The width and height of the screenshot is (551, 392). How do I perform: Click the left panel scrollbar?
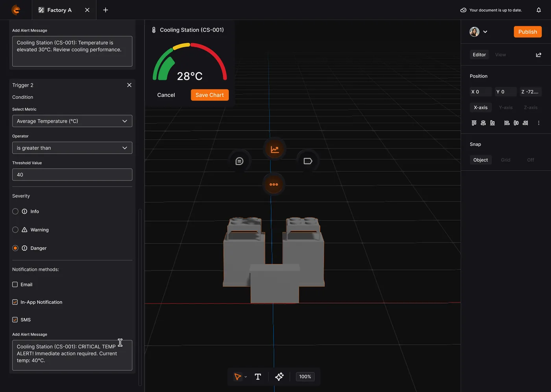click(x=140, y=297)
